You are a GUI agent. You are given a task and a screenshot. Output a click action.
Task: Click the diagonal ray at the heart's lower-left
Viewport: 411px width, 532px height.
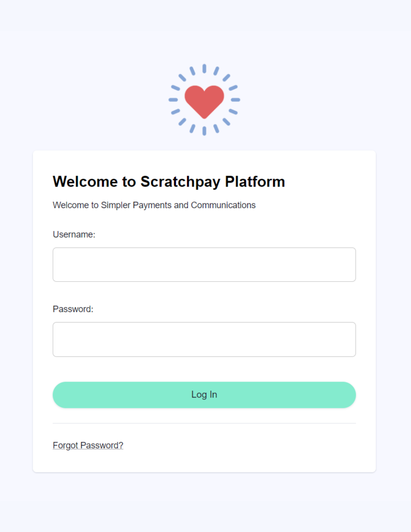point(182,122)
